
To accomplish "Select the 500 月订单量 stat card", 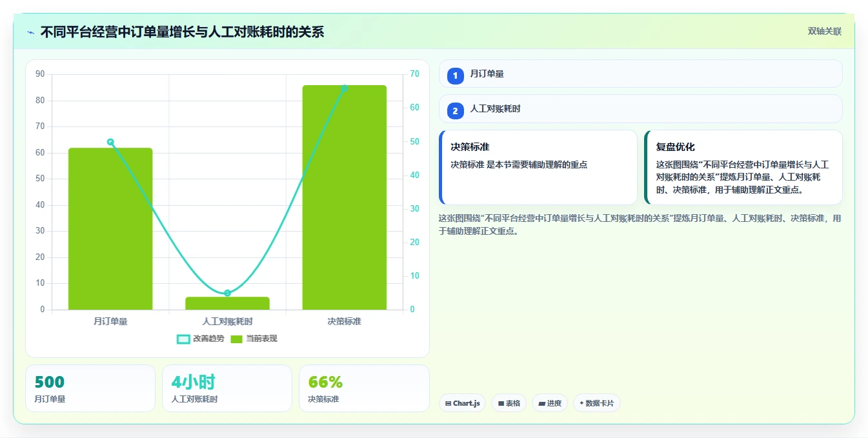I will point(90,388).
